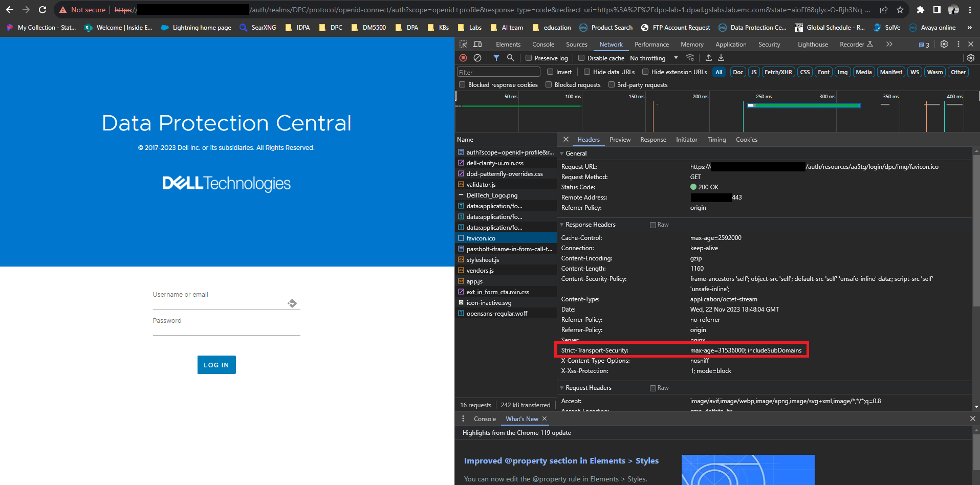Toggle the device toolbar icon

(477, 45)
